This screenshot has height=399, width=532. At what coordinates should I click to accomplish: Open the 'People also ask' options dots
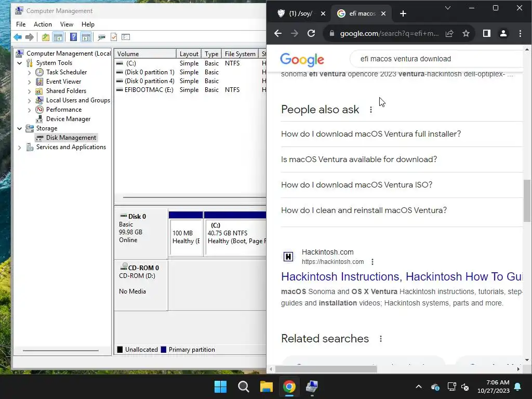point(371,110)
